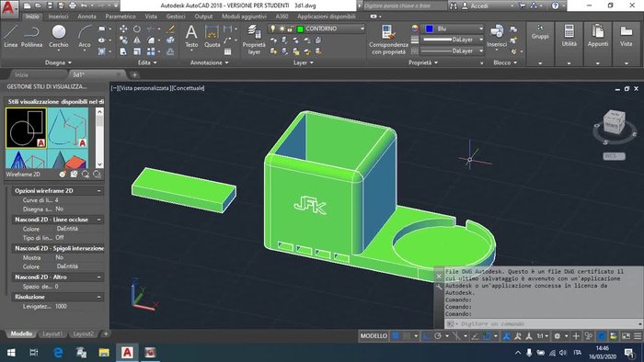
Task: Open the CONTORNO layer dropdown
Action: point(362,28)
